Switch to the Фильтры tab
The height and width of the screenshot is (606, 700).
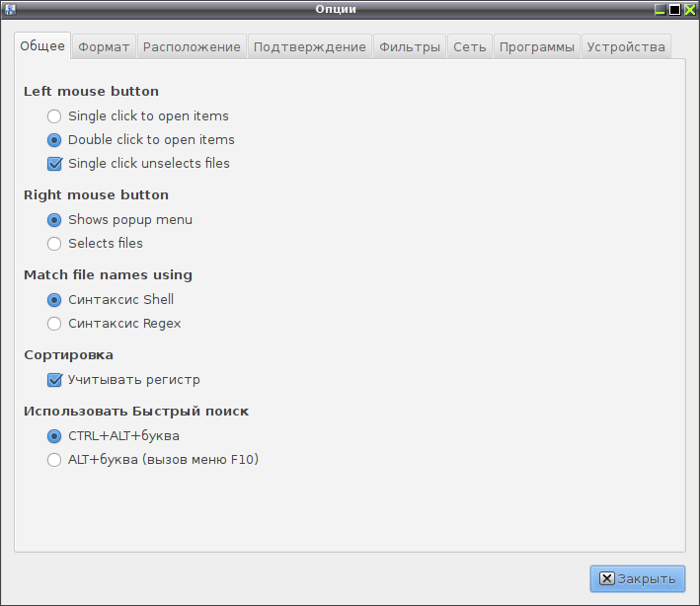(x=410, y=46)
